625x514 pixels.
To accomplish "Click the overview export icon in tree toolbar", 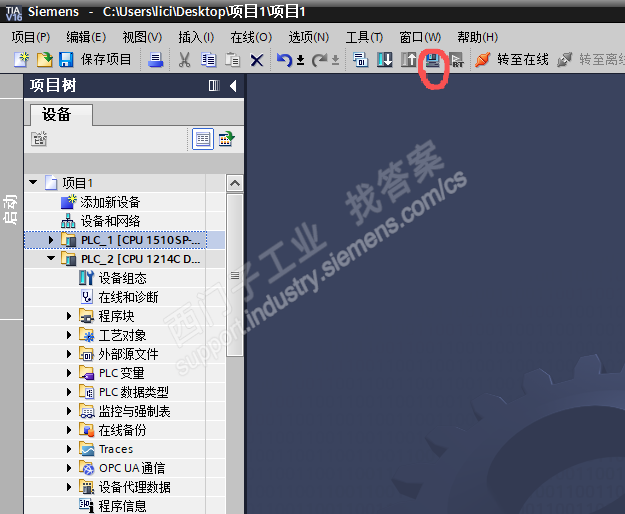I will (x=226, y=139).
